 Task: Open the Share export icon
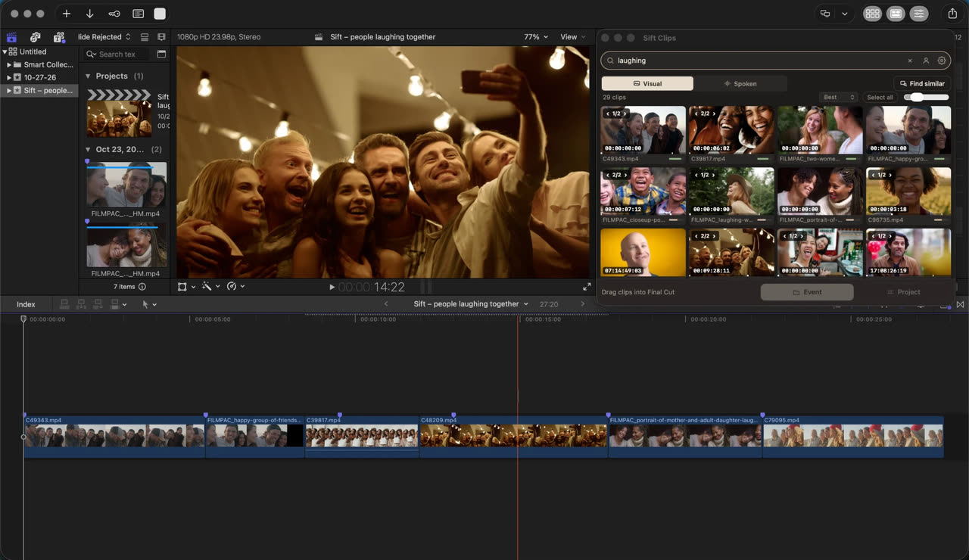[x=952, y=14]
